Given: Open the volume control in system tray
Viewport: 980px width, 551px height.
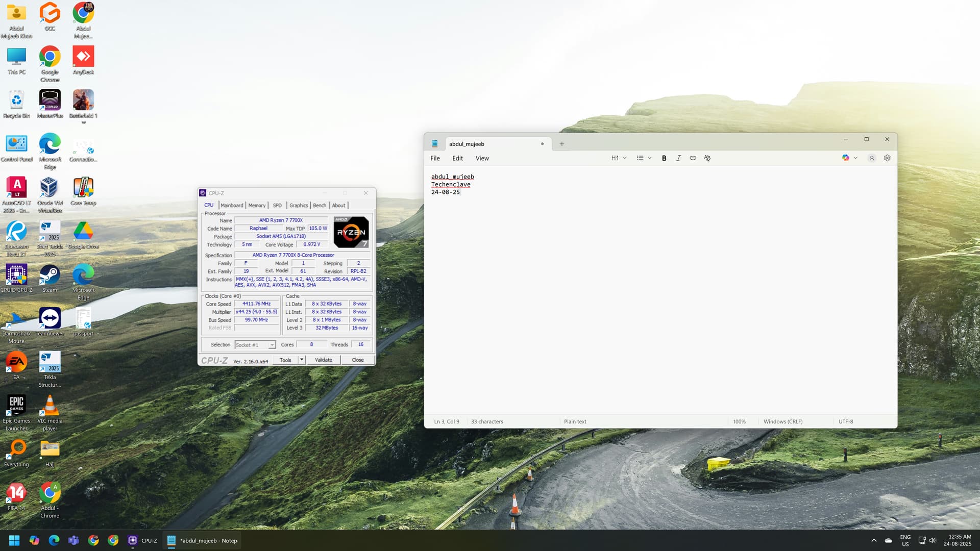Looking at the screenshot, I should point(933,540).
